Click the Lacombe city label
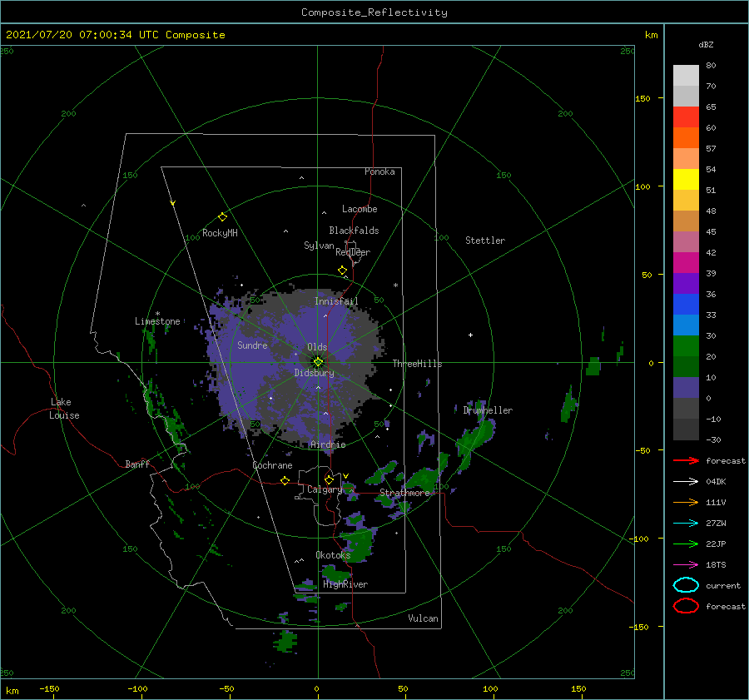749x700 pixels. 360,209
